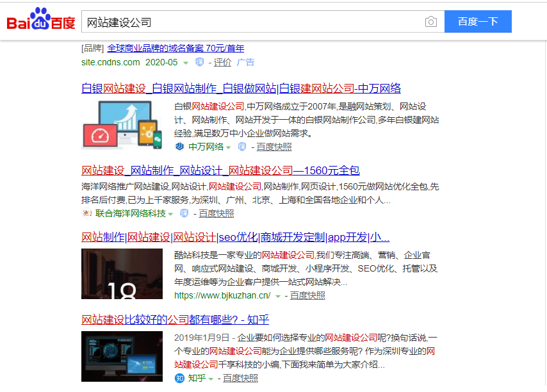Viewport: 547px width, 392px height.
Task: Open the 网站制作|网站建设|网站设计|seo优化 result title
Action: pyautogui.click(x=236, y=237)
